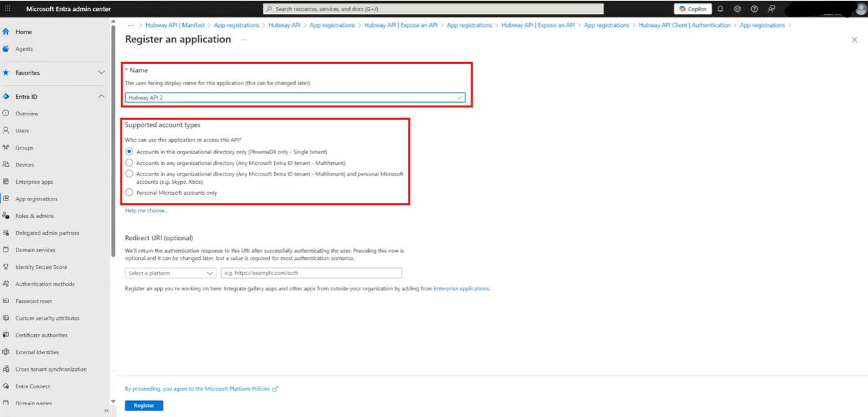Viewport: 868px width, 417px height.
Task: Click Hubway API | Manifest breadcrumb
Action: (175, 25)
